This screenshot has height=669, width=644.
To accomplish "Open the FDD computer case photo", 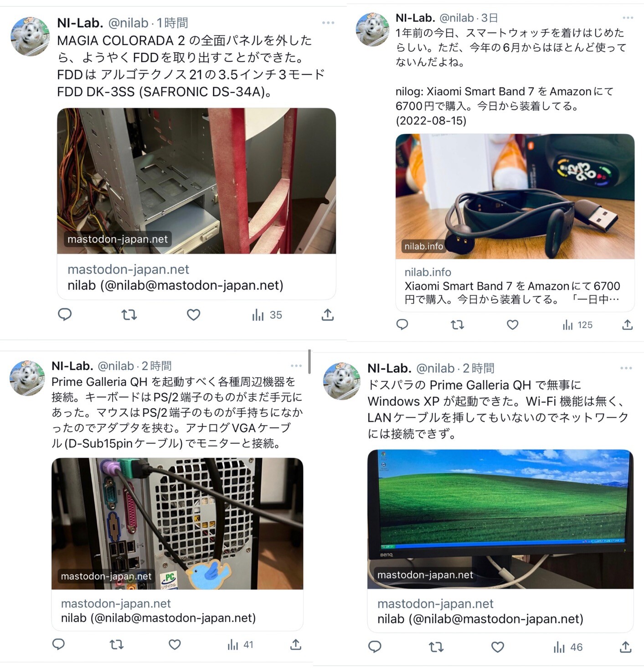I will click(196, 181).
